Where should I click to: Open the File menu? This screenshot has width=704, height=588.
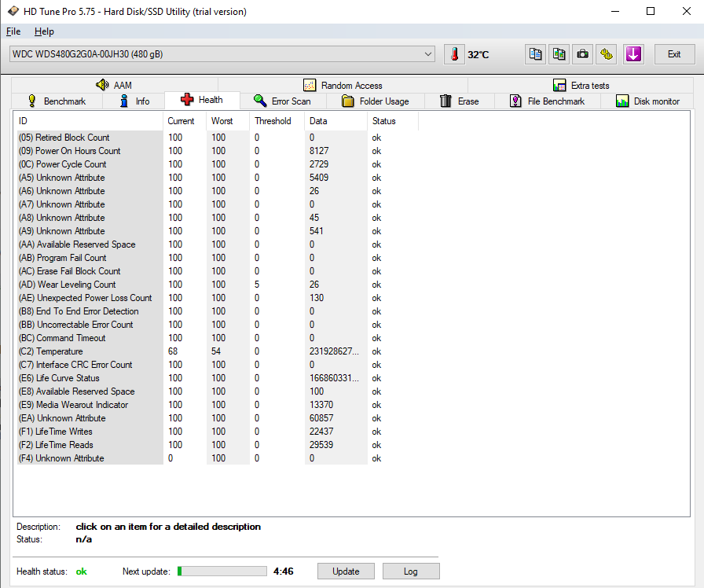[x=13, y=31]
